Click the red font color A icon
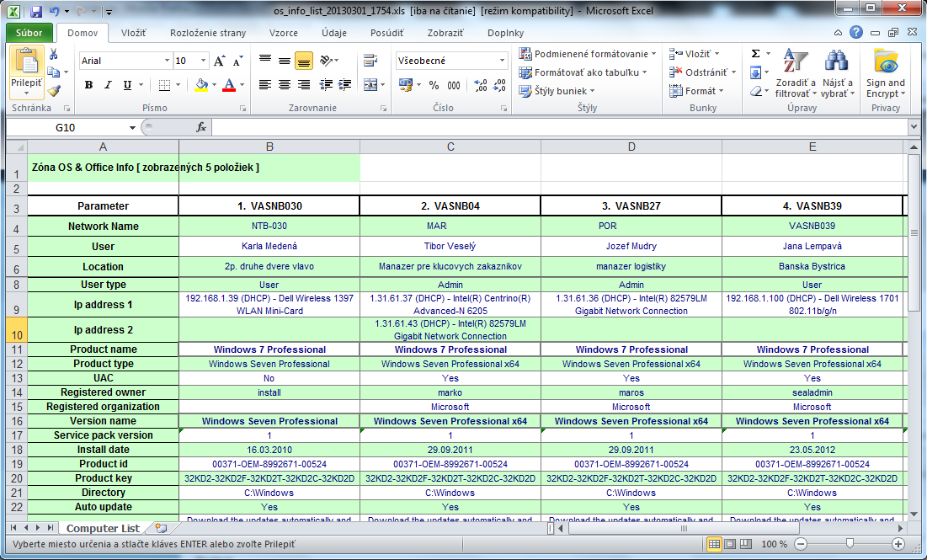 229,85
